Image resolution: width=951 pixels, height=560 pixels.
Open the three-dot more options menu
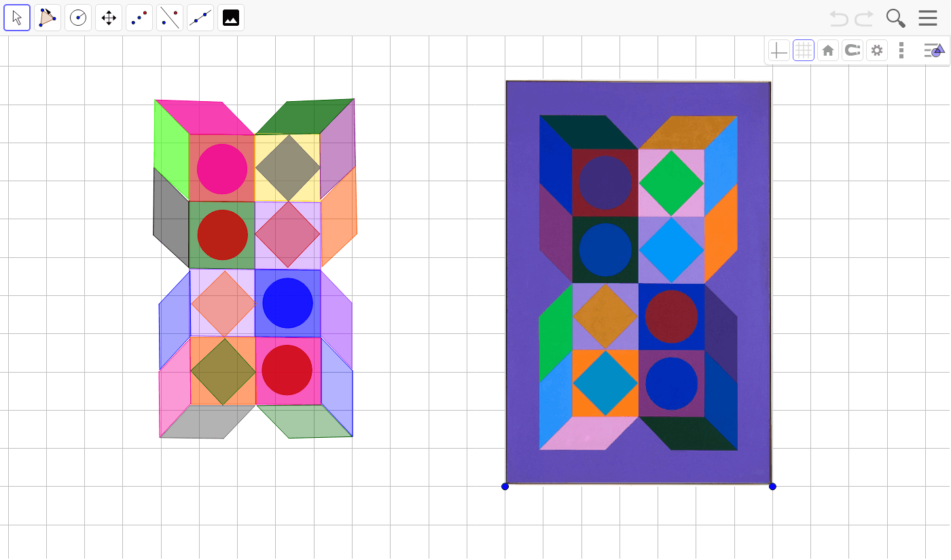[x=901, y=50]
